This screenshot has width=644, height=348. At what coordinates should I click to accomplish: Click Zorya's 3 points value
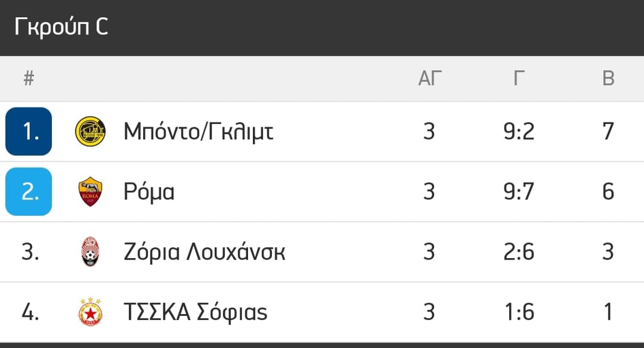(x=609, y=251)
